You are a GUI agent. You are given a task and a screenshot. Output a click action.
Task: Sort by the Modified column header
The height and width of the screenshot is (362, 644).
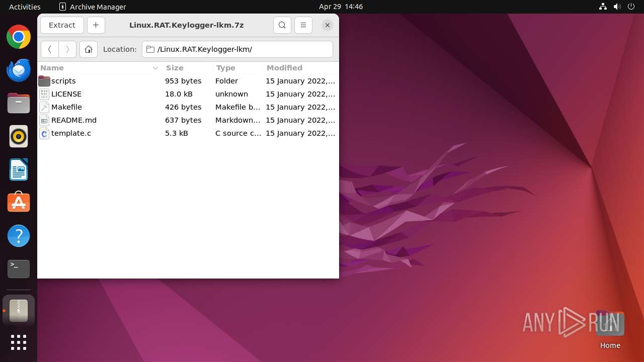coord(301,68)
